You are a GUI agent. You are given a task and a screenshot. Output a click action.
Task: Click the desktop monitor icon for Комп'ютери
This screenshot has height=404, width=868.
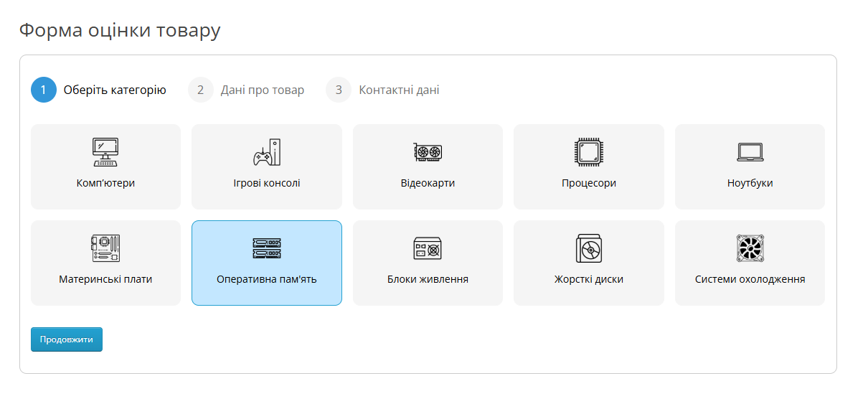pos(105,152)
